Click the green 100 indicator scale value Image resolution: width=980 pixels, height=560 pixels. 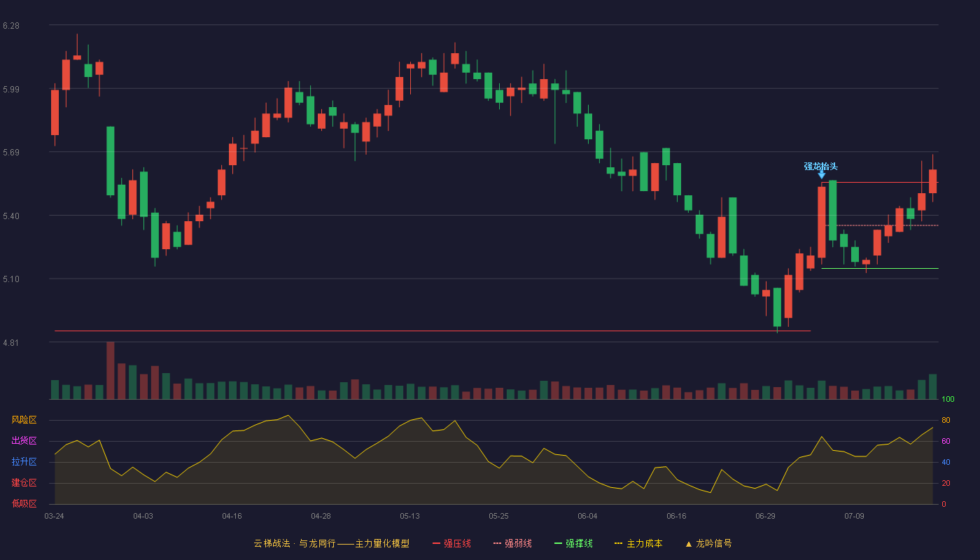948,399
